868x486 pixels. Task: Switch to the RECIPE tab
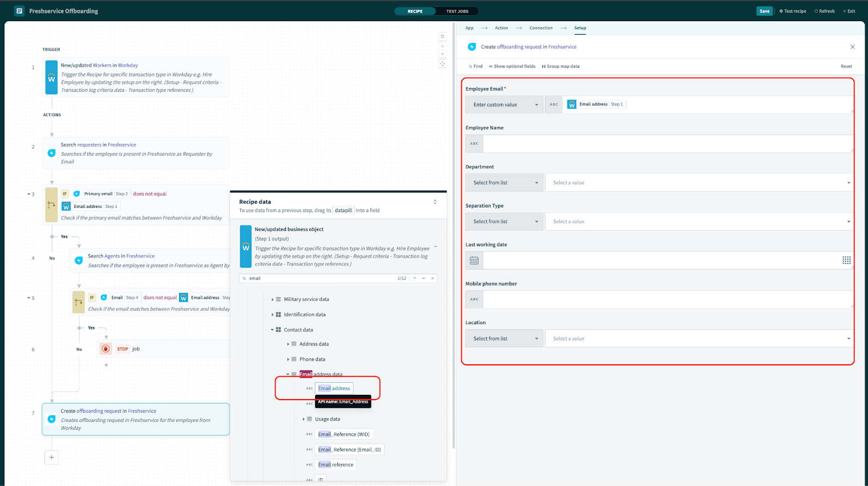click(x=415, y=11)
